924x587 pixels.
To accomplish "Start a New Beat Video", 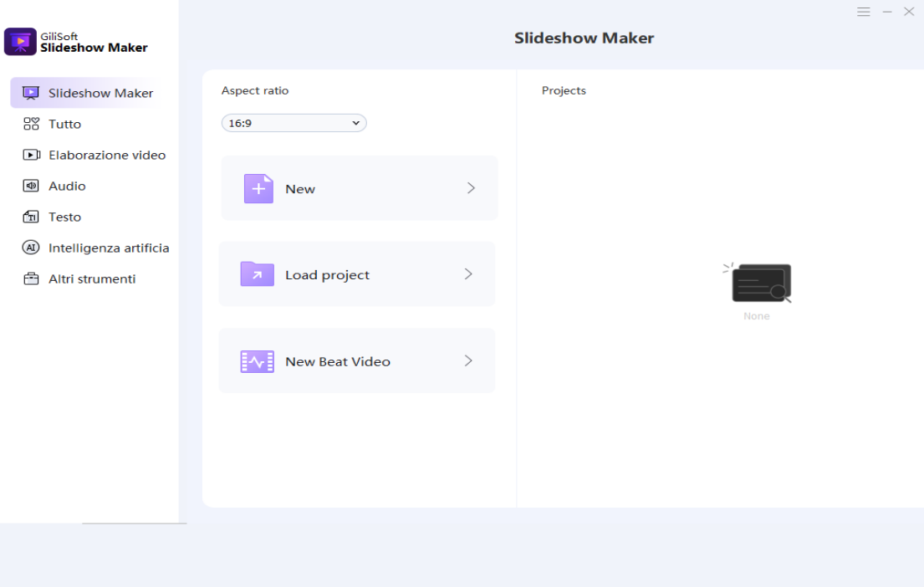I will point(357,360).
